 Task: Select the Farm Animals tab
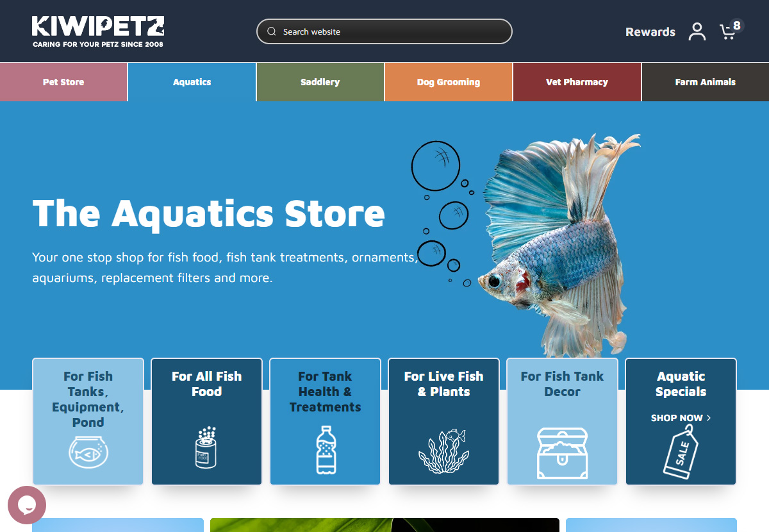[x=705, y=82]
